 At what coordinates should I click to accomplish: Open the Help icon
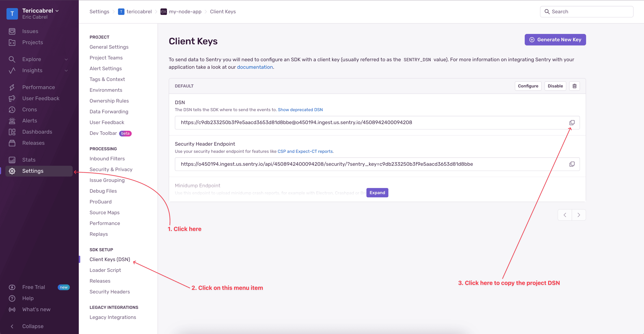tap(12, 298)
